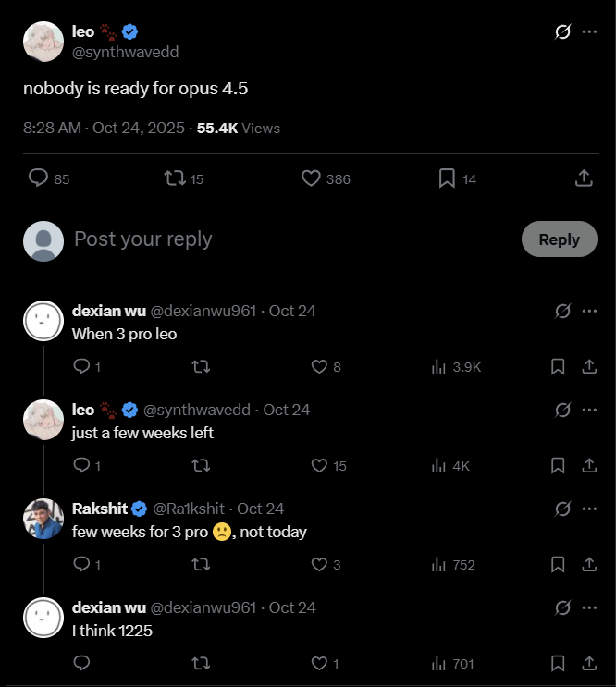
Task: Like the main opus 4.5 post
Action: click(x=312, y=178)
